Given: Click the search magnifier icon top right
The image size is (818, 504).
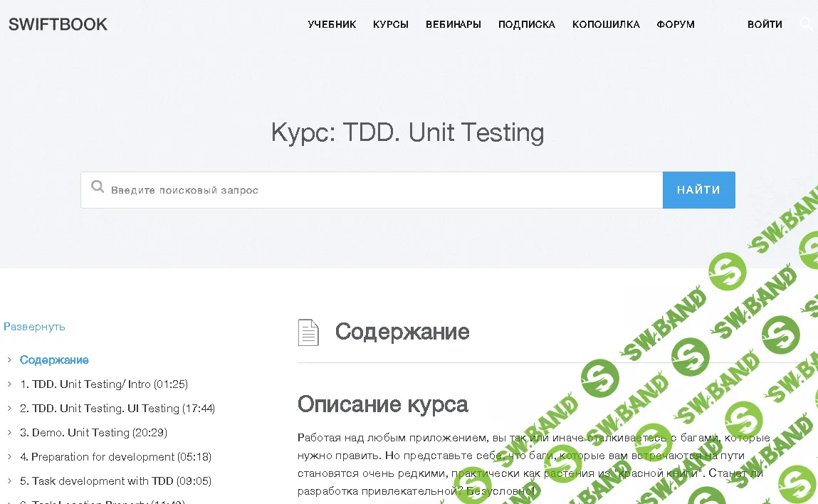Looking at the screenshot, I should pyautogui.click(x=806, y=23).
